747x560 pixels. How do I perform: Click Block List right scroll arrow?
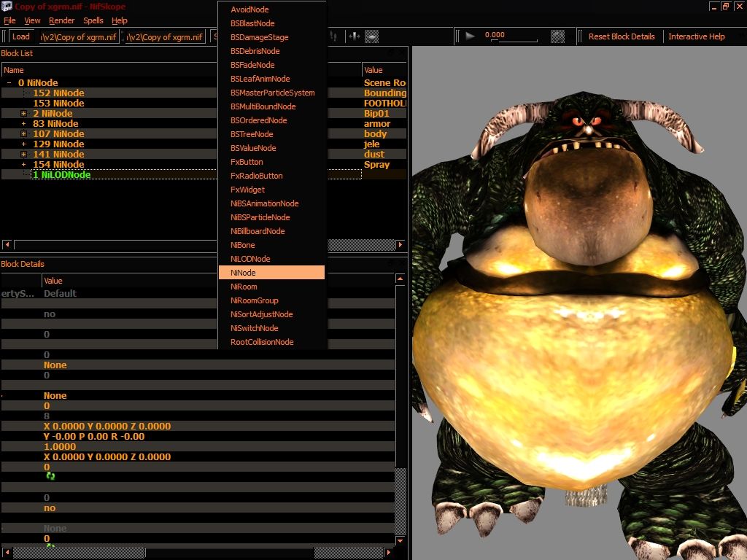(400, 245)
